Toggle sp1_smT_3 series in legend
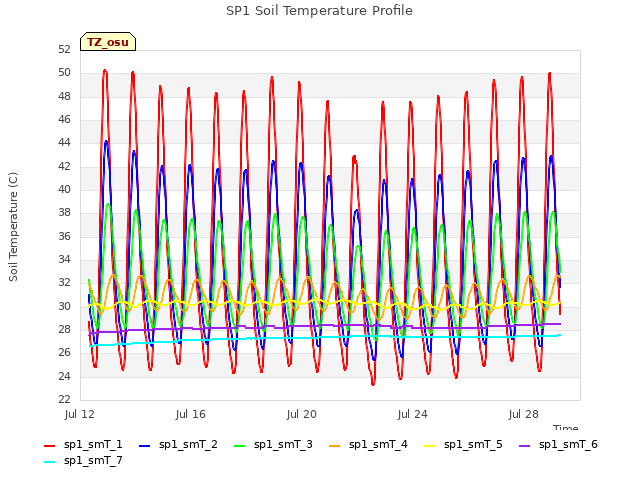640x480 pixels. [x=273, y=444]
